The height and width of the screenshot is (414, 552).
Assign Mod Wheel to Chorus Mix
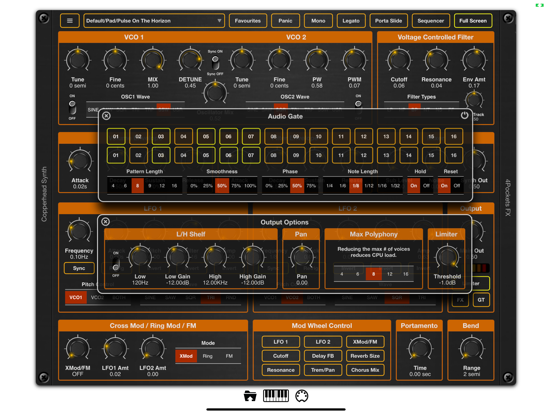[x=365, y=370]
